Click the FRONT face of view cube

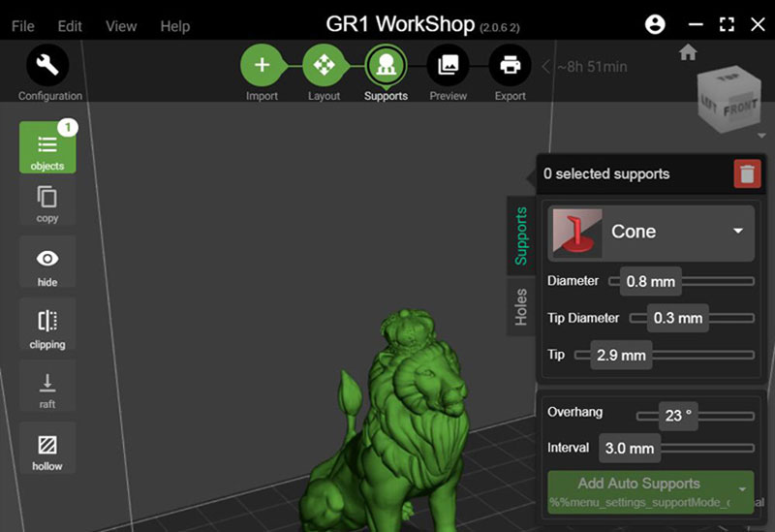tap(740, 109)
